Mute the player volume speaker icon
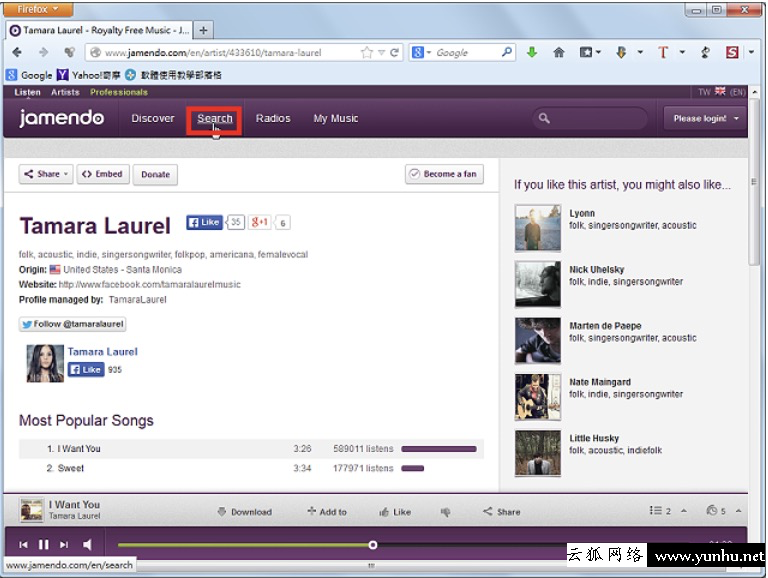 click(x=87, y=545)
